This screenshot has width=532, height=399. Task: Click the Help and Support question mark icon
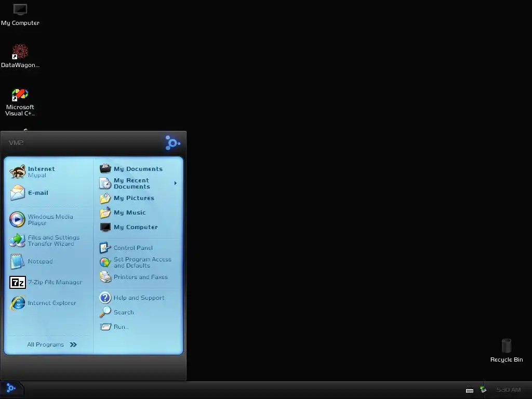[x=105, y=298]
